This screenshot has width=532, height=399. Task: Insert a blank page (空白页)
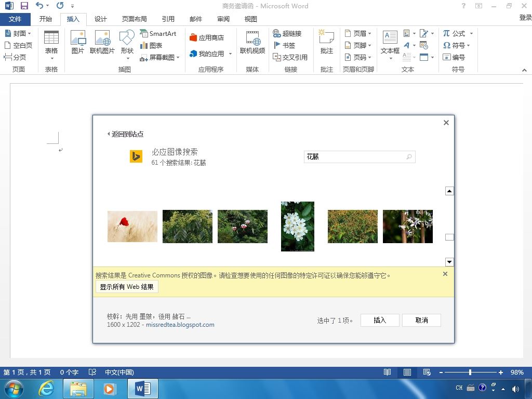pyautogui.click(x=18, y=45)
